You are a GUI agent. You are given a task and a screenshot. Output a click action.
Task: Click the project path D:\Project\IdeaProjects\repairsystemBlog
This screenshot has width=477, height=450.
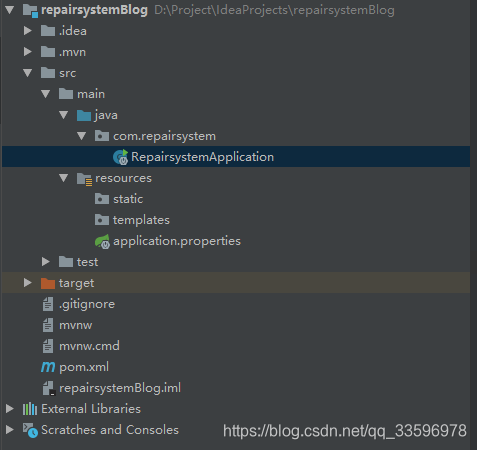(274, 10)
